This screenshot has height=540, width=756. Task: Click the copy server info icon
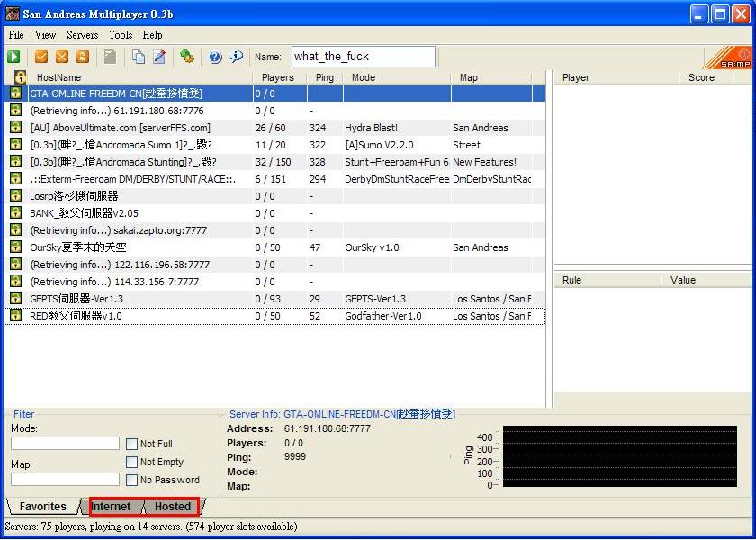[x=139, y=57]
